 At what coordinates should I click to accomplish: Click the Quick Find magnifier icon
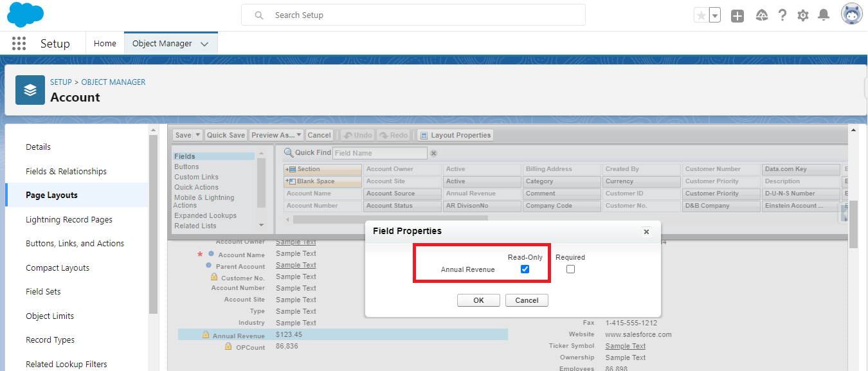click(289, 153)
